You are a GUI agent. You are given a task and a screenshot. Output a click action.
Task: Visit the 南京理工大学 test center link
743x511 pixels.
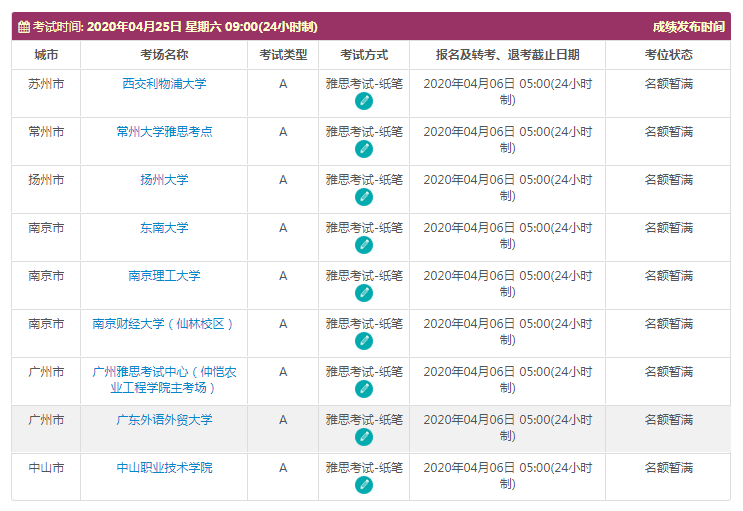point(164,276)
